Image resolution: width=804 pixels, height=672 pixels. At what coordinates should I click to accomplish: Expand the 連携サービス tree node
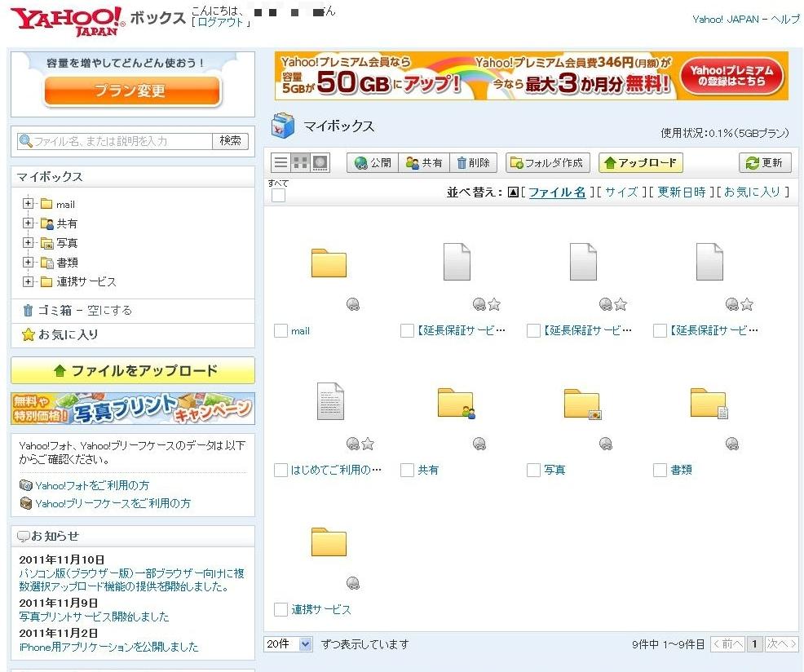click(x=28, y=281)
